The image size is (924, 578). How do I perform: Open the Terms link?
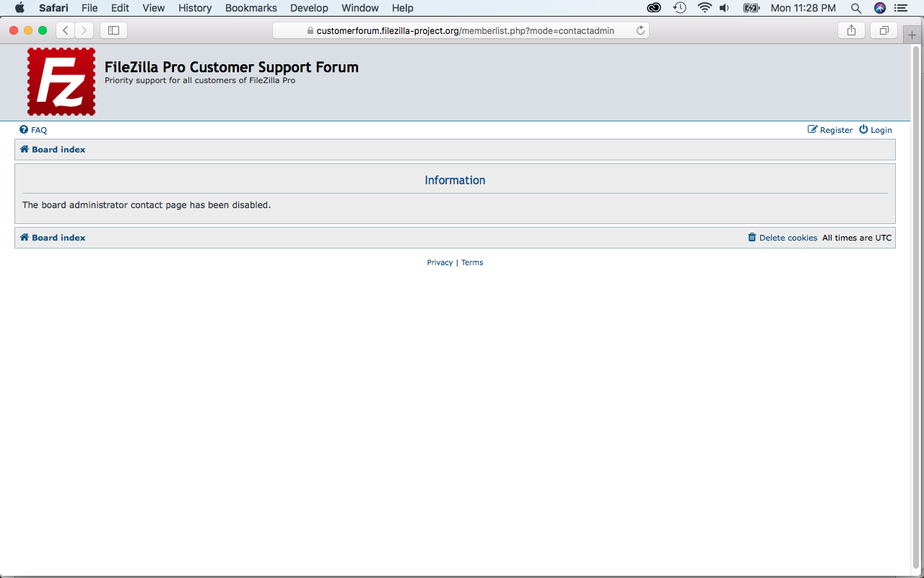[472, 262]
